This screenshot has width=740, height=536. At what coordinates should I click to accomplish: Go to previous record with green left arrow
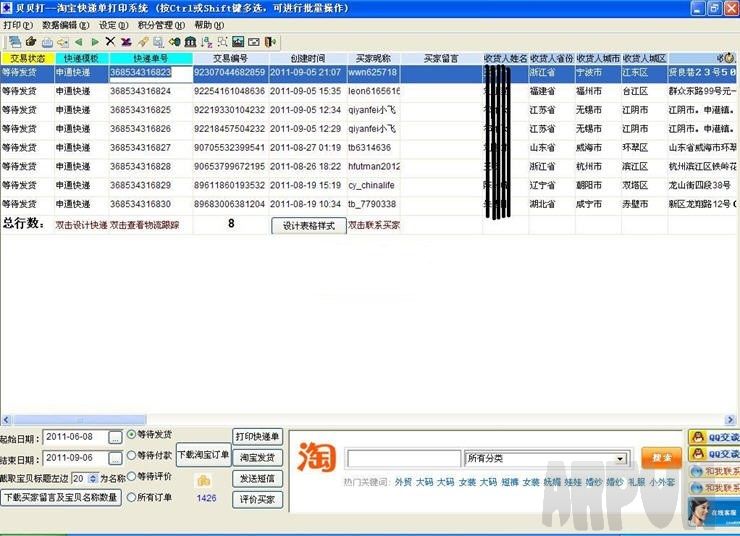[78, 42]
